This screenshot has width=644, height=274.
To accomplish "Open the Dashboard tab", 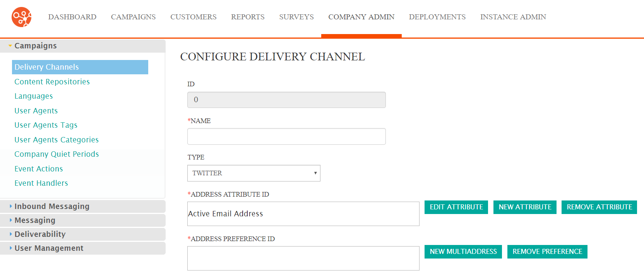I will coord(72,17).
